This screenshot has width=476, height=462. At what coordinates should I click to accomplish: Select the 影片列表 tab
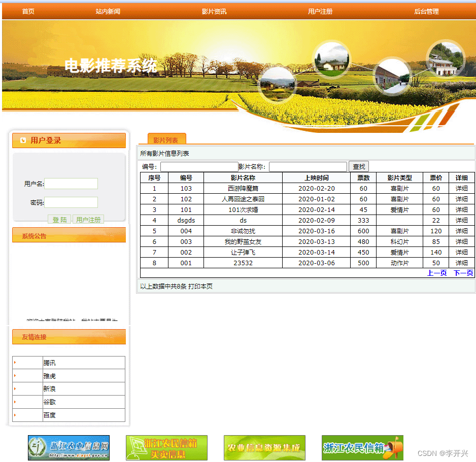[x=166, y=138]
